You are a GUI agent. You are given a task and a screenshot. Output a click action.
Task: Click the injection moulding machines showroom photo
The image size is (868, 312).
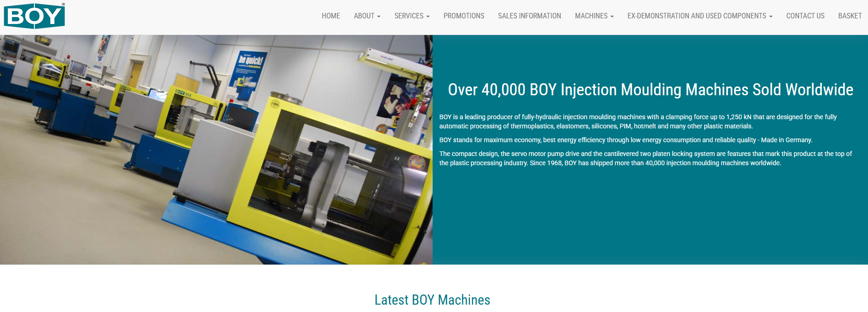[x=216, y=150]
